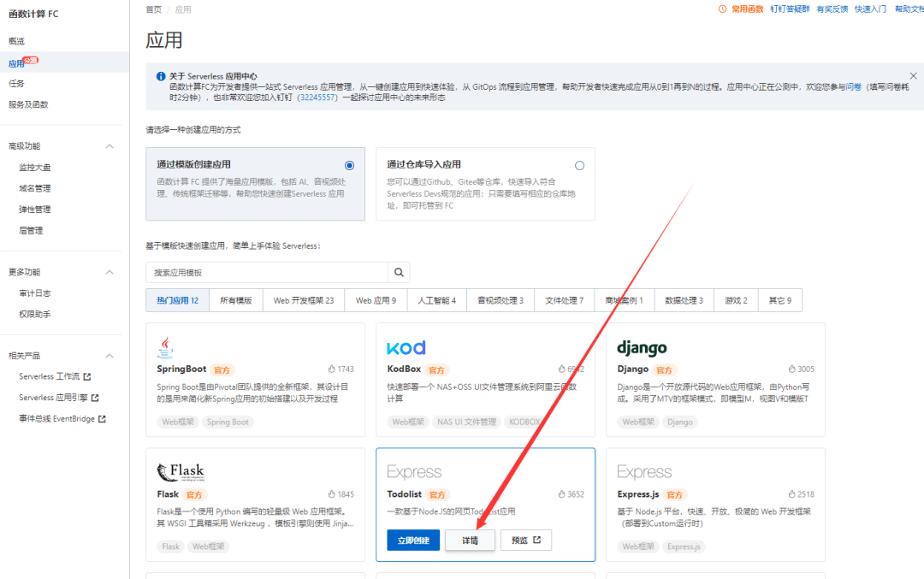Click the fire icon beside 3005
Viewport: 924px width, 579px height.
tap(792, 369)
